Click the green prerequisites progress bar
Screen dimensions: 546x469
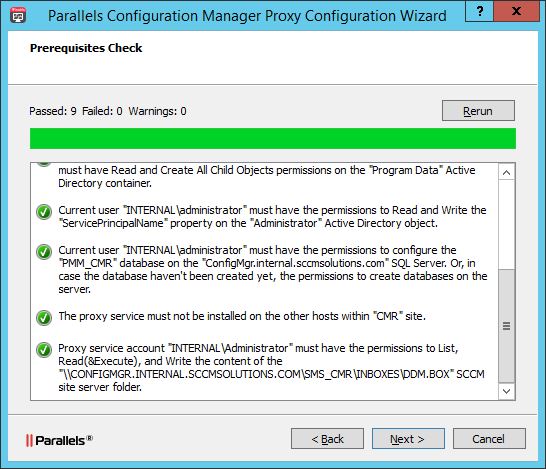[x=273, y=138]
